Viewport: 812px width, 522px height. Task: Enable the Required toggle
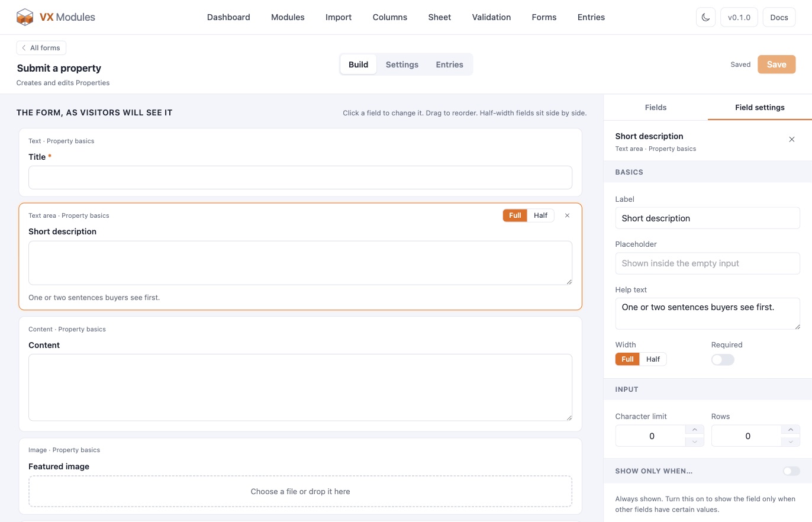pyautogui.click(x=723, y=360)
